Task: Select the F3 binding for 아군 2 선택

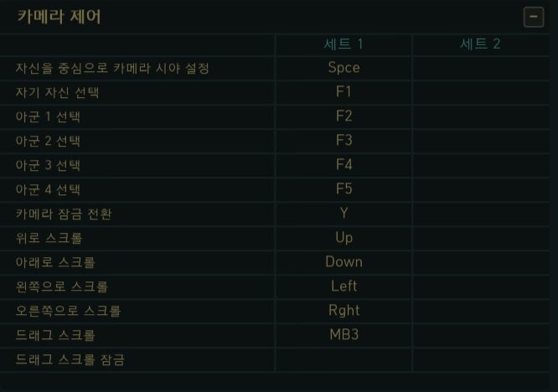Action: click(x=344, y=140)
